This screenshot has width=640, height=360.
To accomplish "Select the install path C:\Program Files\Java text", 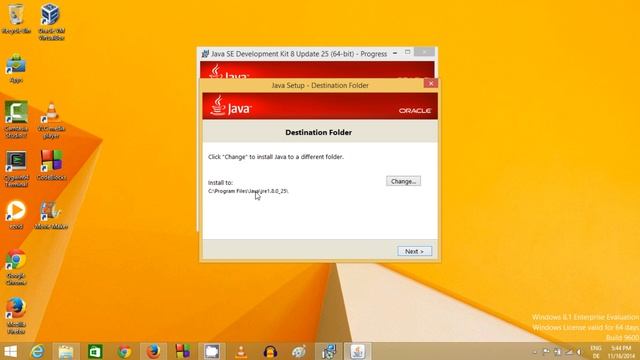I will tap(248, 191).
